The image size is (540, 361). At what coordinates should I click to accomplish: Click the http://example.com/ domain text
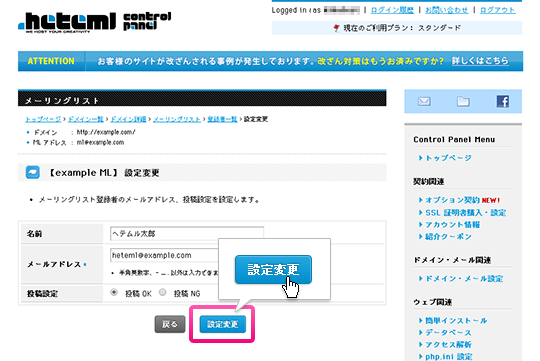coord(106,132)
